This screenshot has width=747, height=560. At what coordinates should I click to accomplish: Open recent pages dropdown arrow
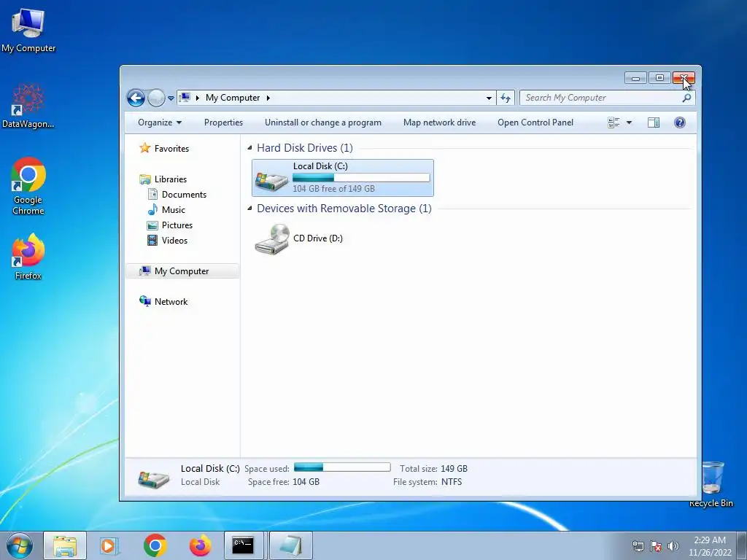(x=171, y=98)
